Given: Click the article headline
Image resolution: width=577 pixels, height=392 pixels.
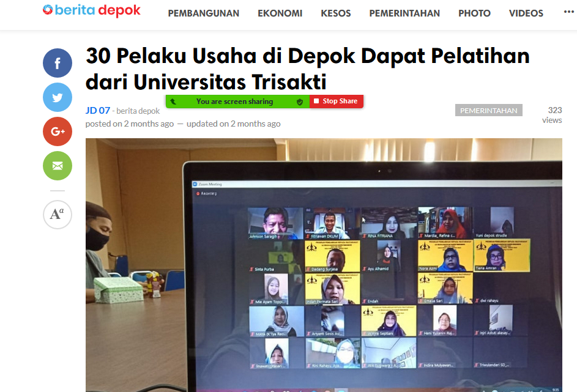Looking at the screenshot, I should (x=307, y=68).
